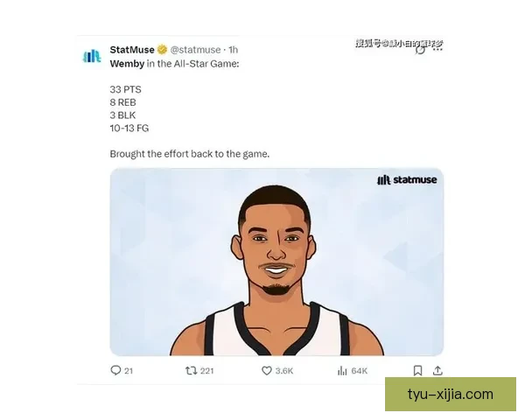Open the three-dot more options menu
The image size is (525, 420).
[x=437, y=50]
